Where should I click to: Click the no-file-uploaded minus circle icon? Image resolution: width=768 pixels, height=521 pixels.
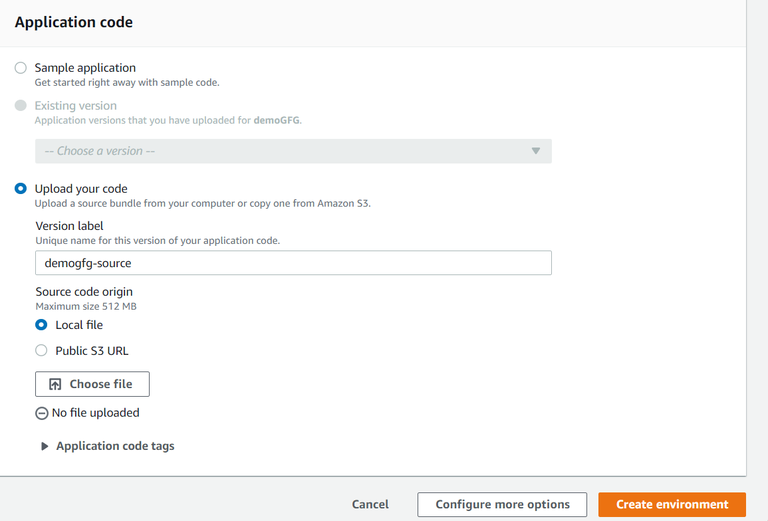pyautogui.click(x=42, y=413)
